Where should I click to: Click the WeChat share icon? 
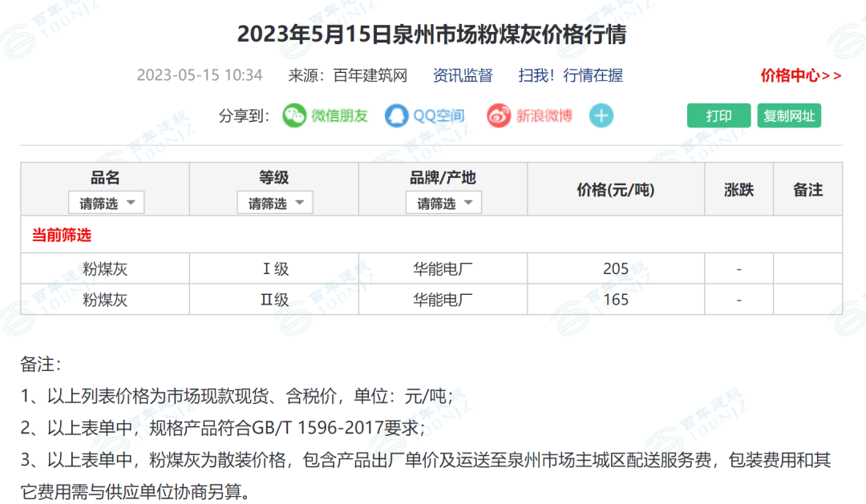(294, 115)
